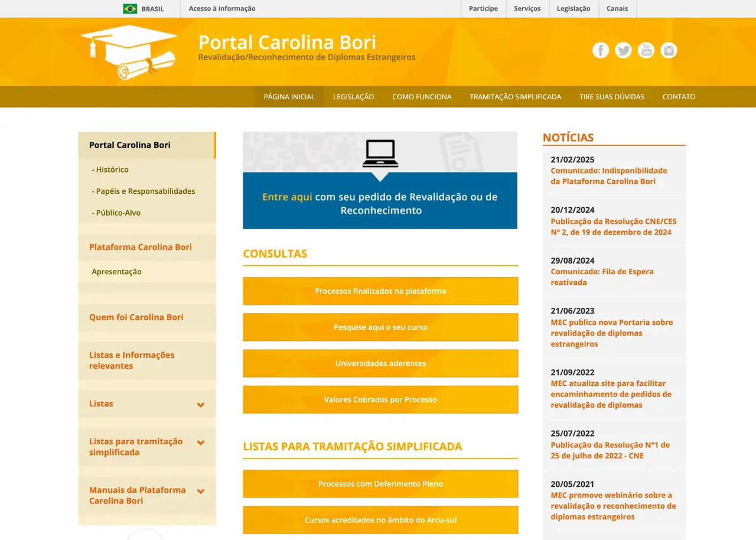Open Serviços in the top government bar
Image resolution: width=756 pixels, height=540 pixels.
click(x=527, y=9)
